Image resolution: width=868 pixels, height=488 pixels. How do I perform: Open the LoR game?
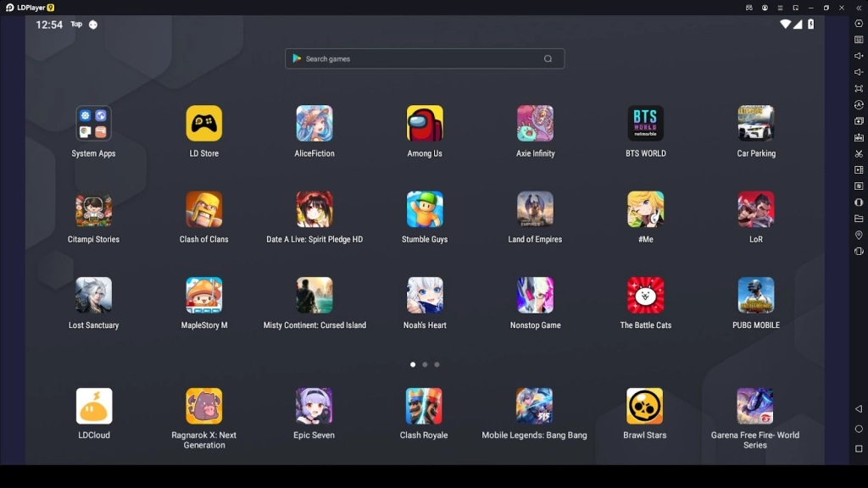pos(756,209)
